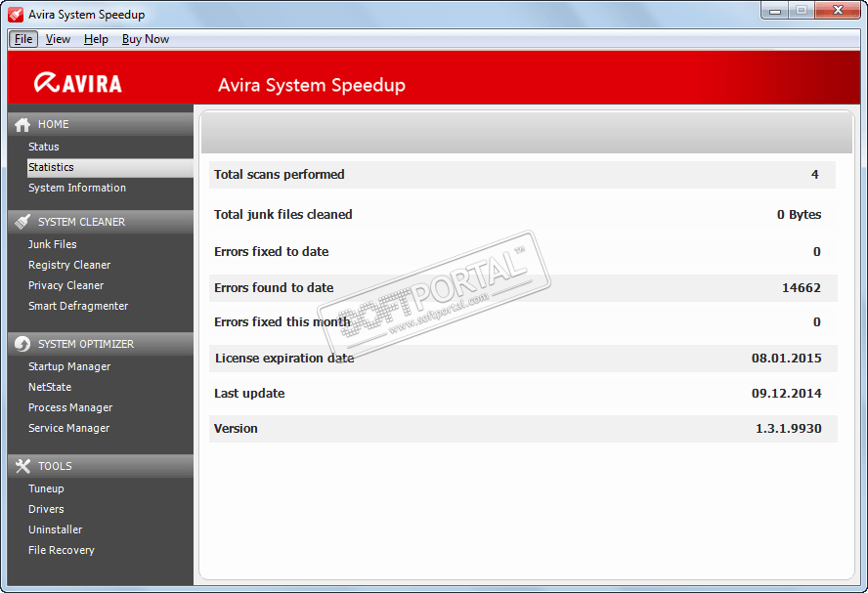Screen dimensions: 868x593
Task: Open Junk Files cleaner
Action: tap(53, 244)
